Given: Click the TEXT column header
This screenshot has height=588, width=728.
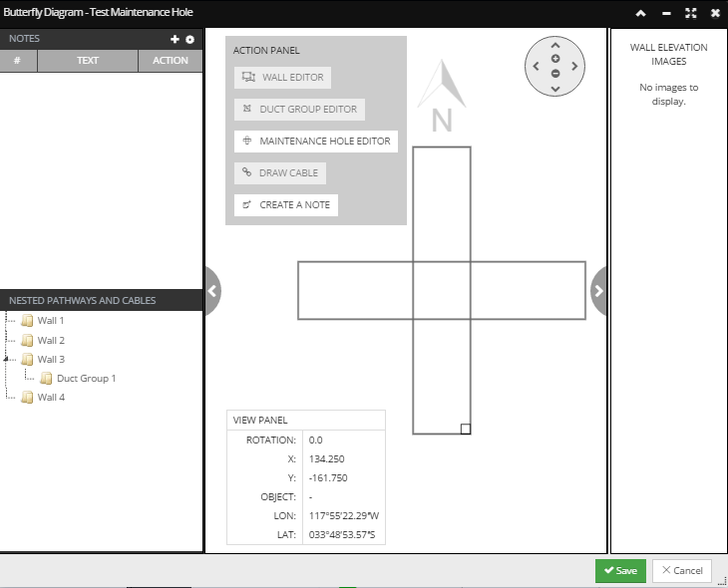Looking at the screenshot, I should tap(88, 61).
